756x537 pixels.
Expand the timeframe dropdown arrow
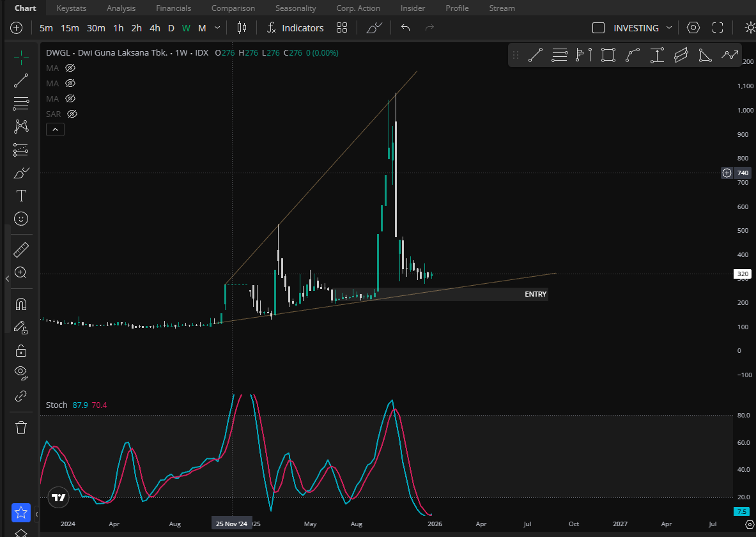tap(217, 28)
